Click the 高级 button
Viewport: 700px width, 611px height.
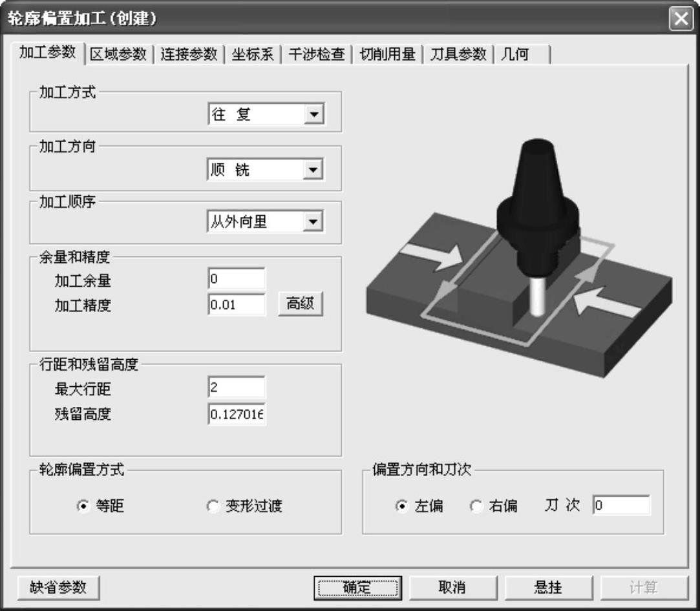[300, 304]
